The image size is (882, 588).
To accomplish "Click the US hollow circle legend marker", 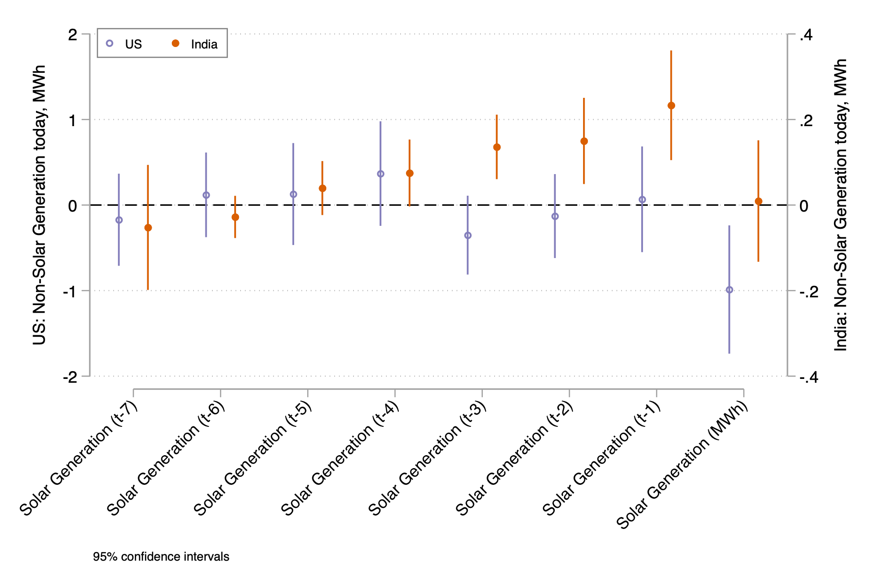I will [x=109, y=44].
